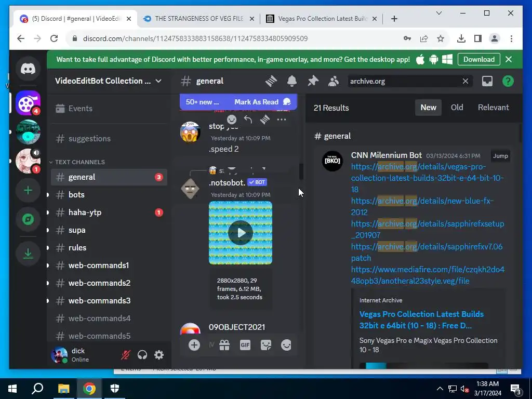
Task: Open File Explorer from taskbar
Action: click(x=63, y=389)
